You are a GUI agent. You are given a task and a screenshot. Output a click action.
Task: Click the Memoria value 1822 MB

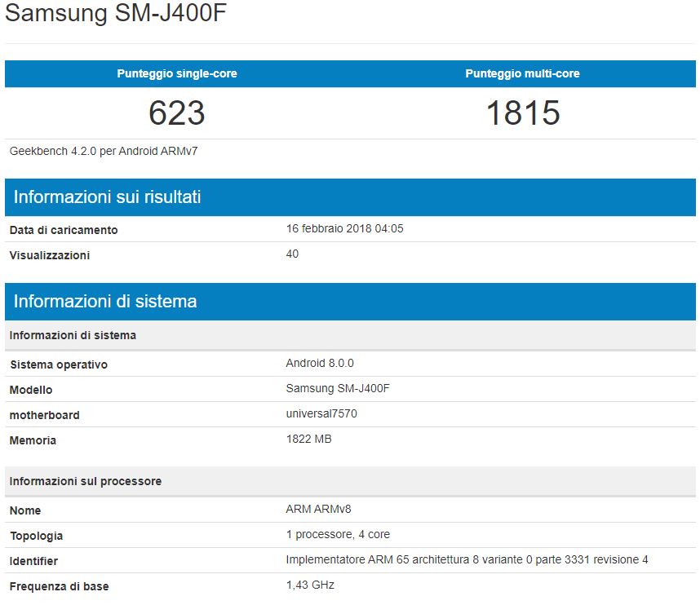[308, 439]
